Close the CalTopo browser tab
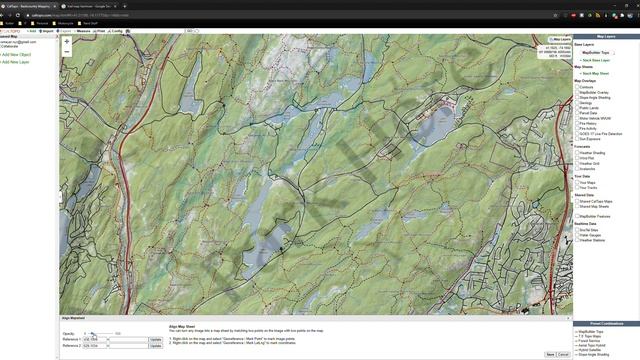This screenshot has width=640, height=360. [x=54, y=6]
